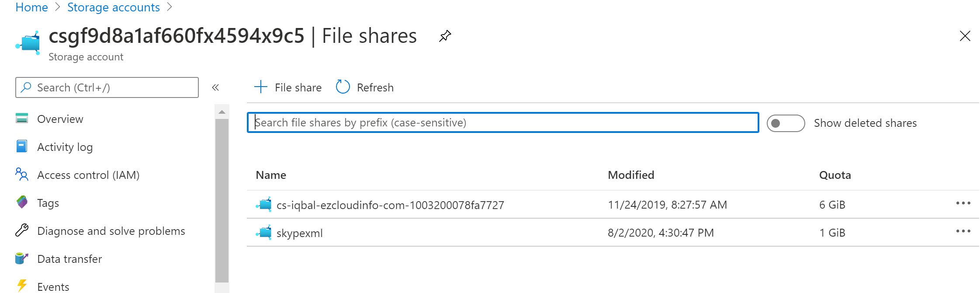Collapse the sidebar using the double chevron
The height and width of the screenshot is (293, 980).
(x=215, y=87)
